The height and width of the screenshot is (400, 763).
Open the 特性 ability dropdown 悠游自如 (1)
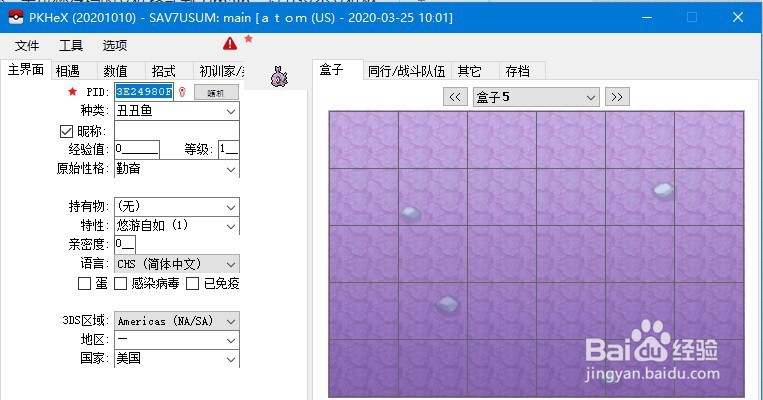point(177,226)
